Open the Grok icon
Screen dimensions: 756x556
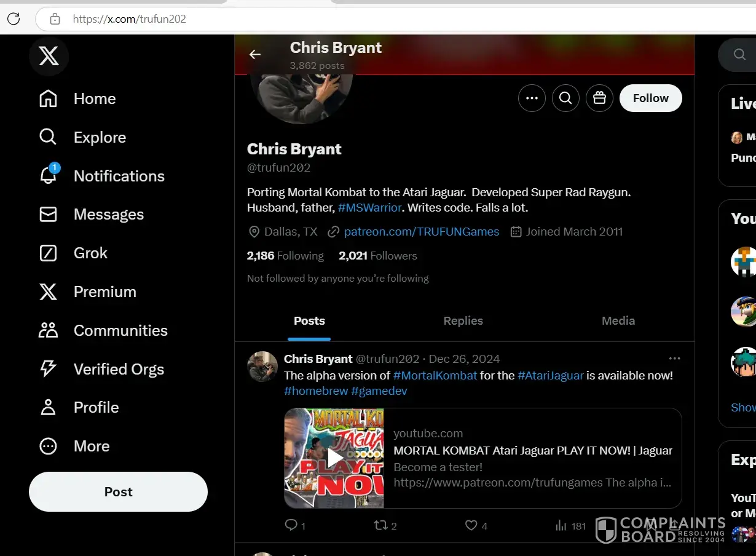coord(48,253)
